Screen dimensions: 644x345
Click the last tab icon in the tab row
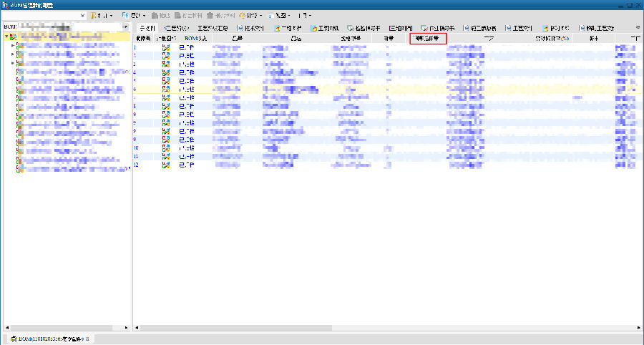(x=581, y=27)
